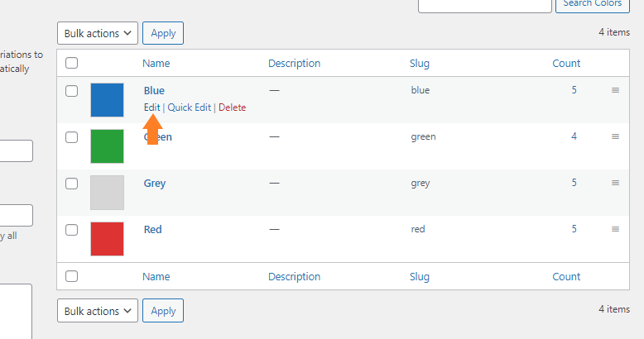The image size is (644, 339).
Task: Sort by the Count column header
Action: (x=566, y=63)
